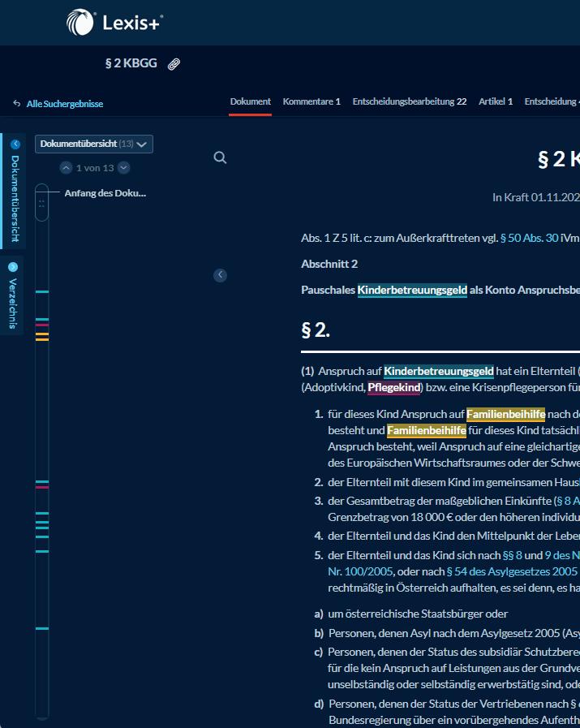Click the topmost teal marker on overview bar
Image resolution: width=580 pixels, height=728 pixels.
42,291
